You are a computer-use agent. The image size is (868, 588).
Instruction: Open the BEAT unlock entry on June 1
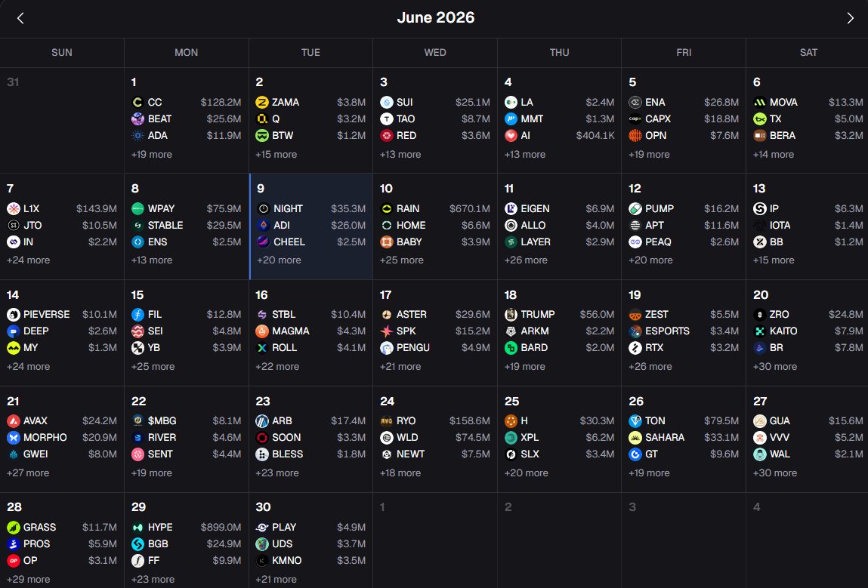[186, 119]
